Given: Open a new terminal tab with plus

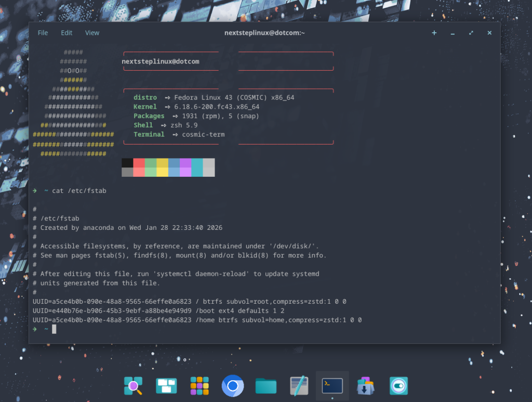Looking at the screenshot, I should (x=434, y=33).
